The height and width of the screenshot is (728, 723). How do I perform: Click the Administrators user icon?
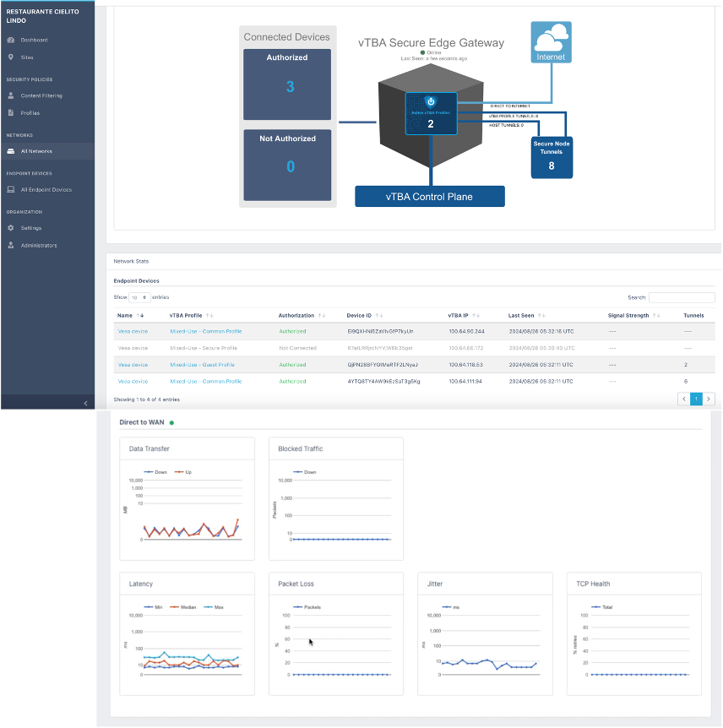pos(11,245)
